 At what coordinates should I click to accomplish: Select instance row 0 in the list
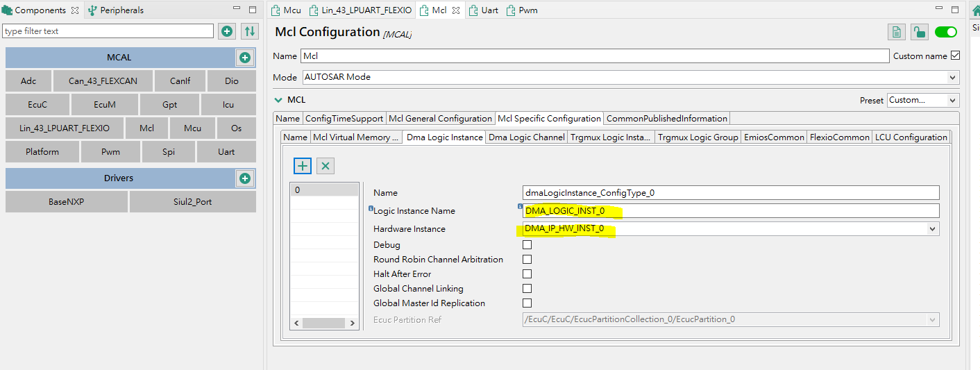click(324, 190)
